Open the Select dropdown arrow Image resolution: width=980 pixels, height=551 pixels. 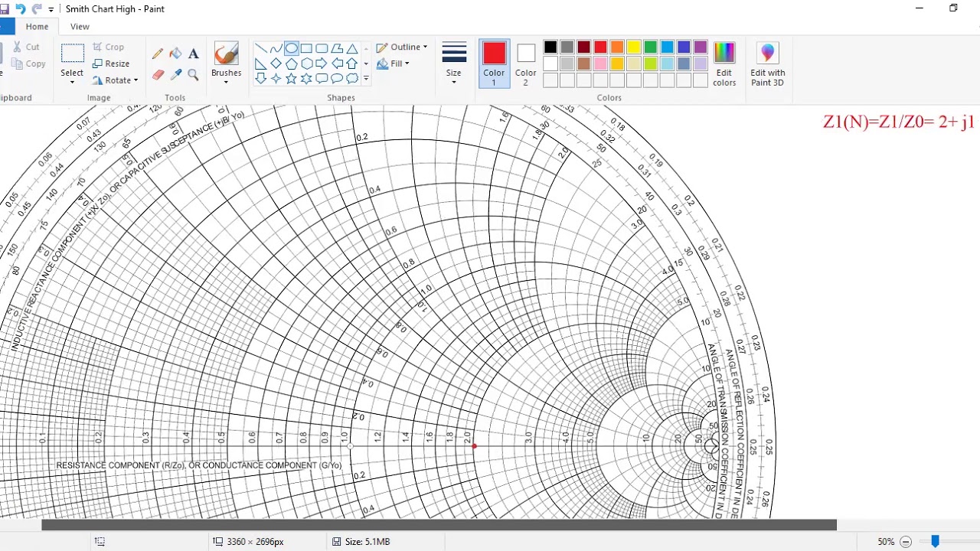pos(72,81)
